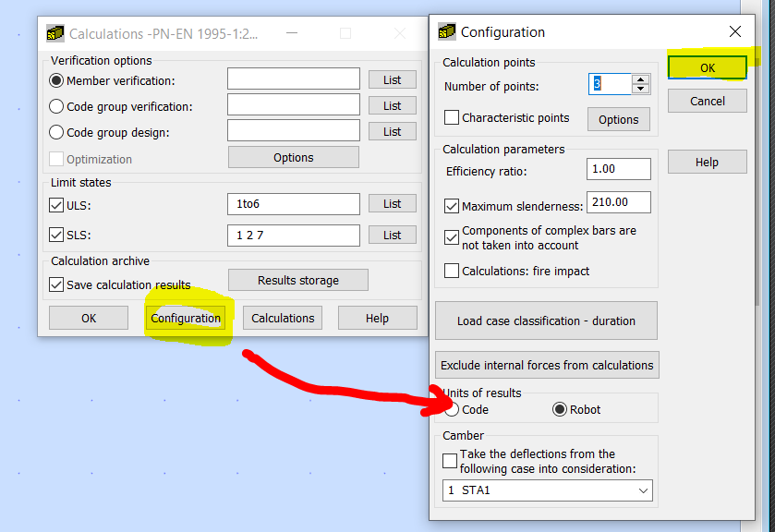Image resolution: width=775 pixels, height=532 pixels.
Task: Select Robot units of results
Action: (x=559, y=409)
